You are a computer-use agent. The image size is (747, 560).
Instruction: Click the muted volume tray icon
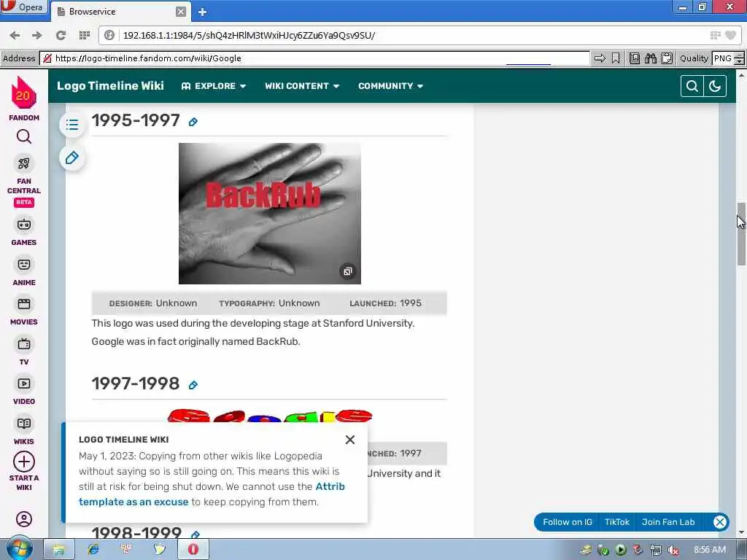pyautogui.click(x=673, y=550)
